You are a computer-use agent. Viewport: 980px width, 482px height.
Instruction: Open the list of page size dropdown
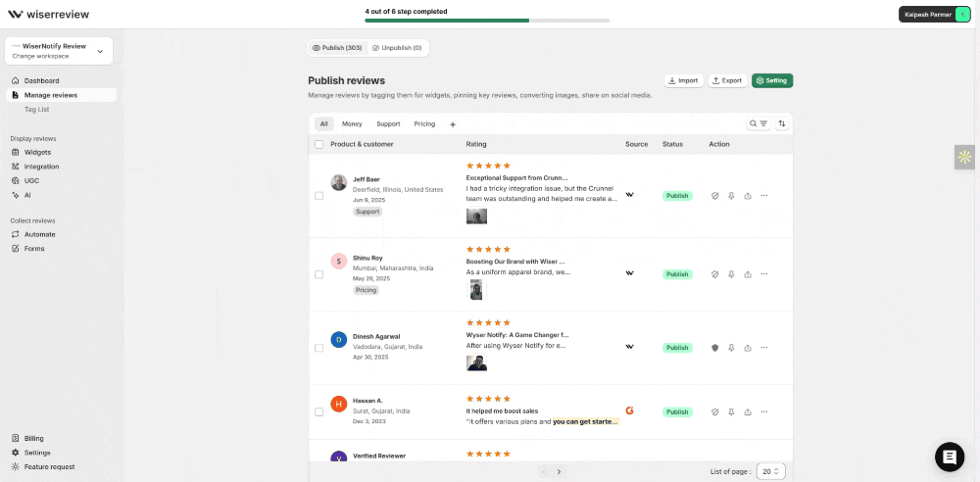click(772, 471)
